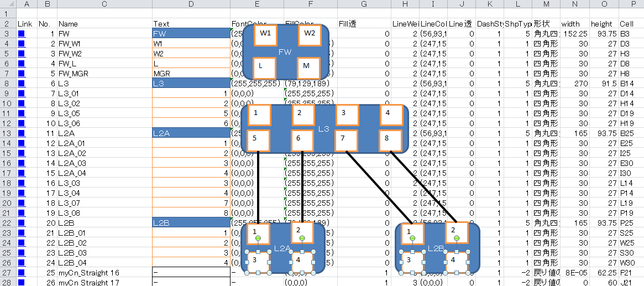The image size is (644, 286).
Task: Open the link square beside FW_W1
Action: [22, 44]
